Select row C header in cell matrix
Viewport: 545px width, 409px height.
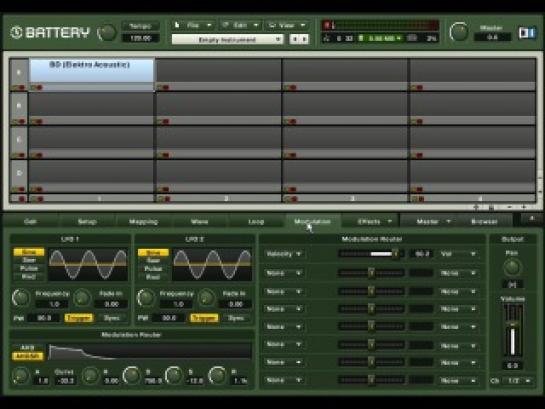(x=19, y=139)
